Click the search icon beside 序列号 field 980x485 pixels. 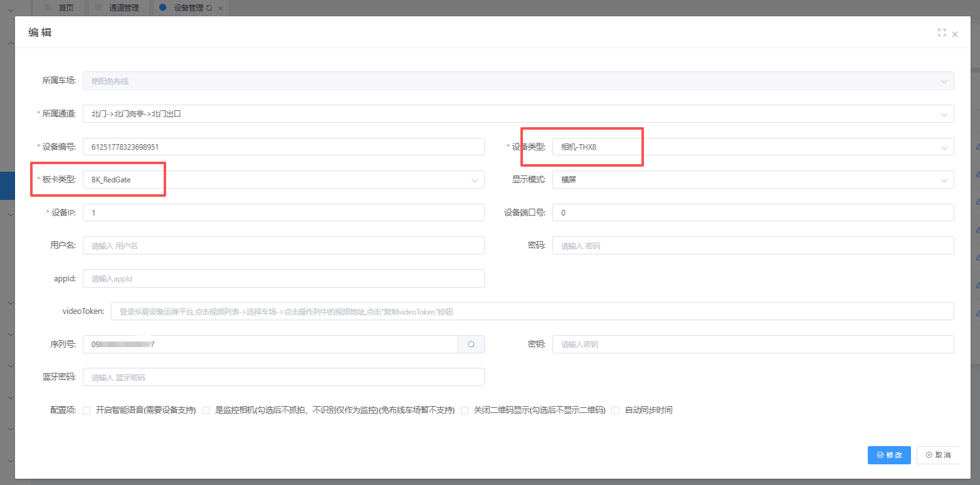(x=471, y=344)
